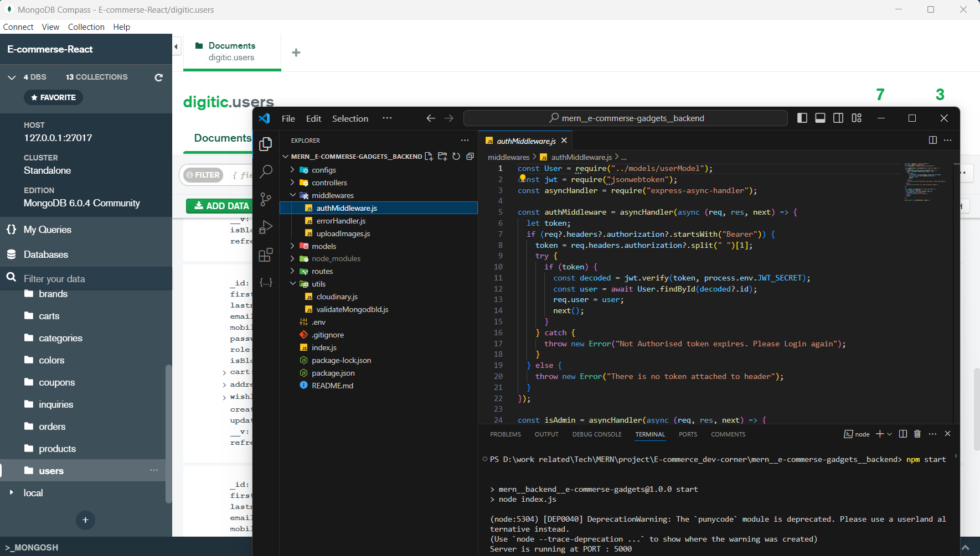Create database with sidebar plus button

click(85, 520)
